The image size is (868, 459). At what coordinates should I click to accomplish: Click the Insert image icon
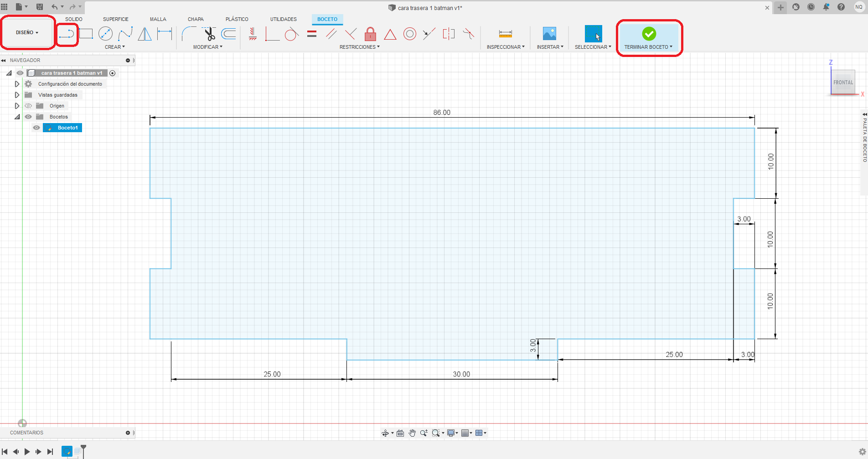tap(549, 34)
